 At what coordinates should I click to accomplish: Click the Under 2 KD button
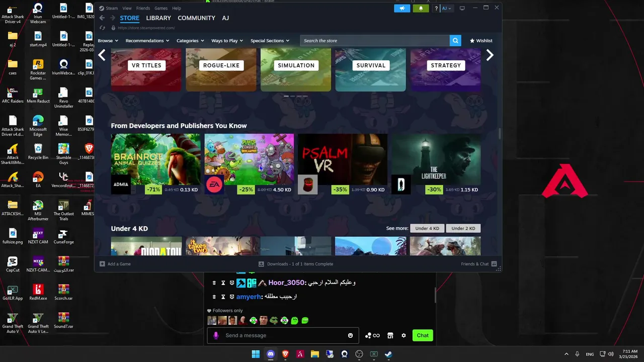point(463,228)
